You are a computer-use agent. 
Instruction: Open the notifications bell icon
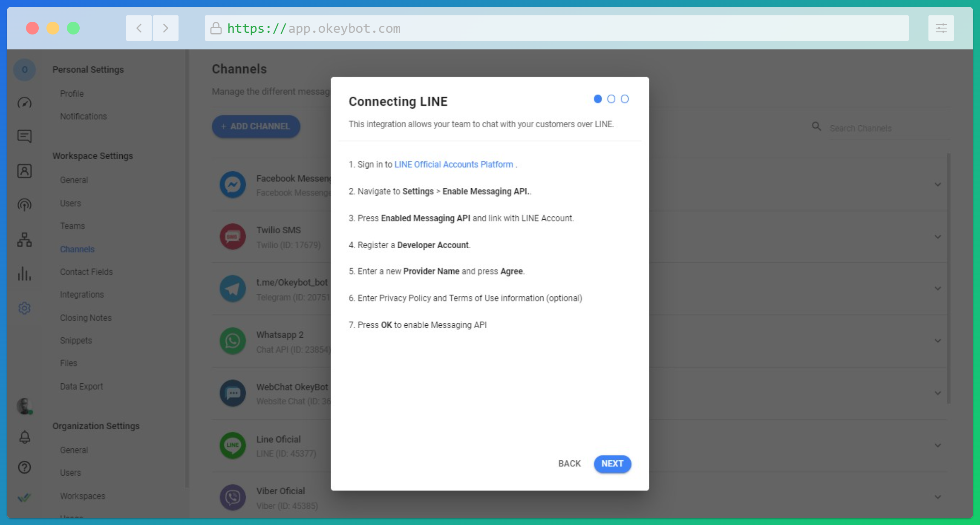(25, 437)
